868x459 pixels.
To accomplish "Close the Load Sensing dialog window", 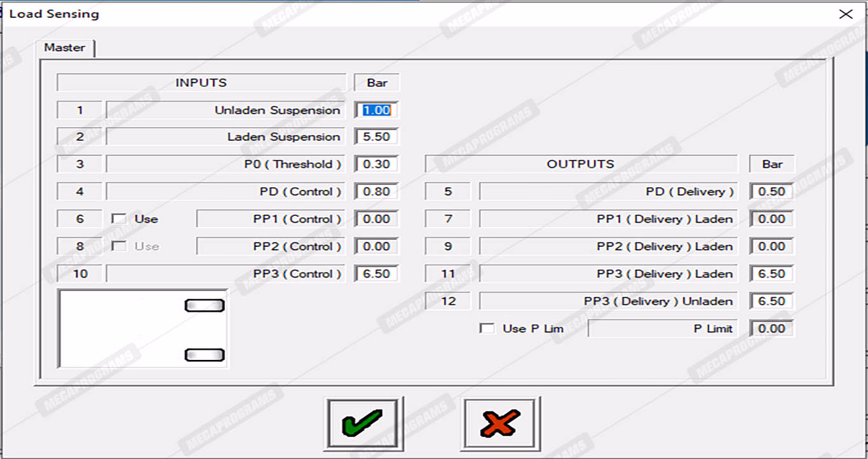I will [x=846, y=14].
